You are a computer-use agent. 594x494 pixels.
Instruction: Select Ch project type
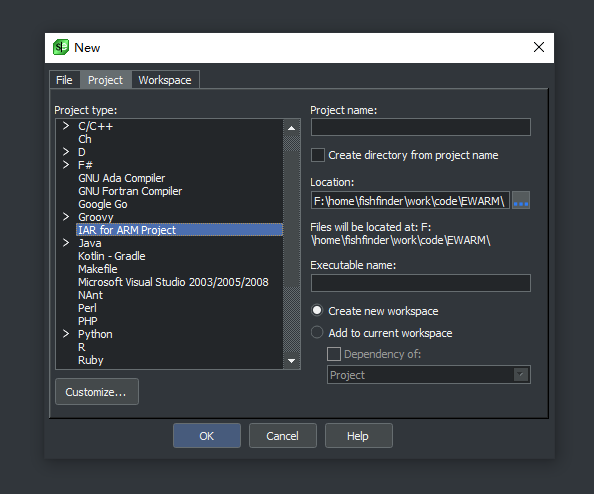85,139
